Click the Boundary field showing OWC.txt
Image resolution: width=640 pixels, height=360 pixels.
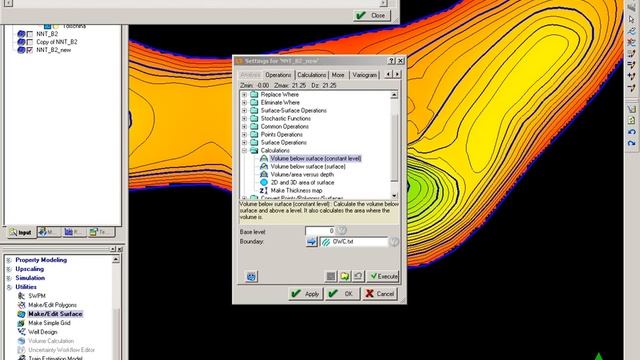[354, 242]
